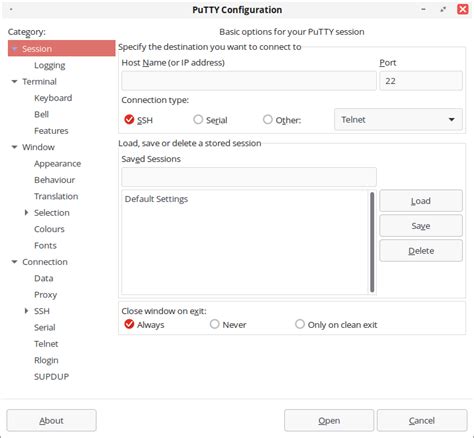Open the Window category
Image resolution: width=474 pixels, height=438 pixels.
[x=38, y=147]
